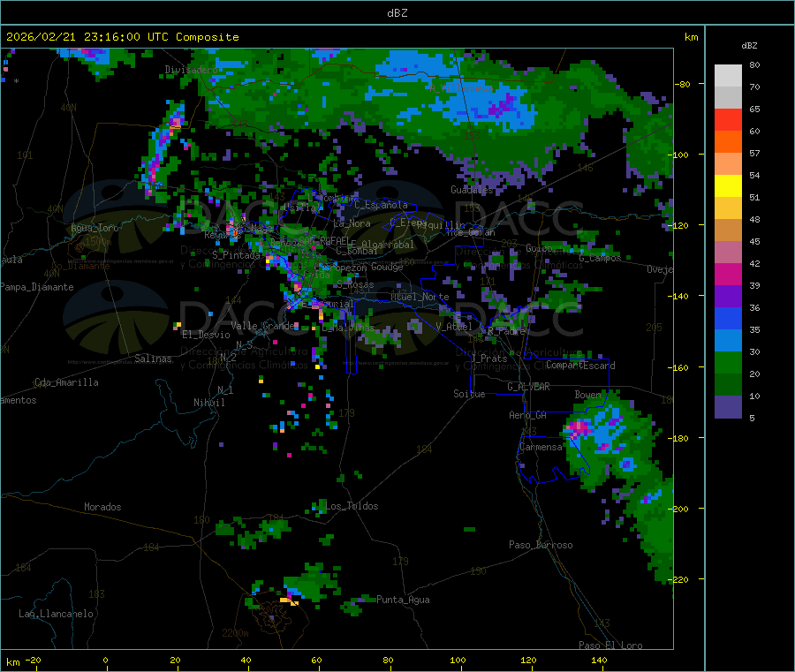Image resolution: width=795 pixels, height=672 pixels.
Task: Click the -80 km vertical axis tick
Action: 683,84
